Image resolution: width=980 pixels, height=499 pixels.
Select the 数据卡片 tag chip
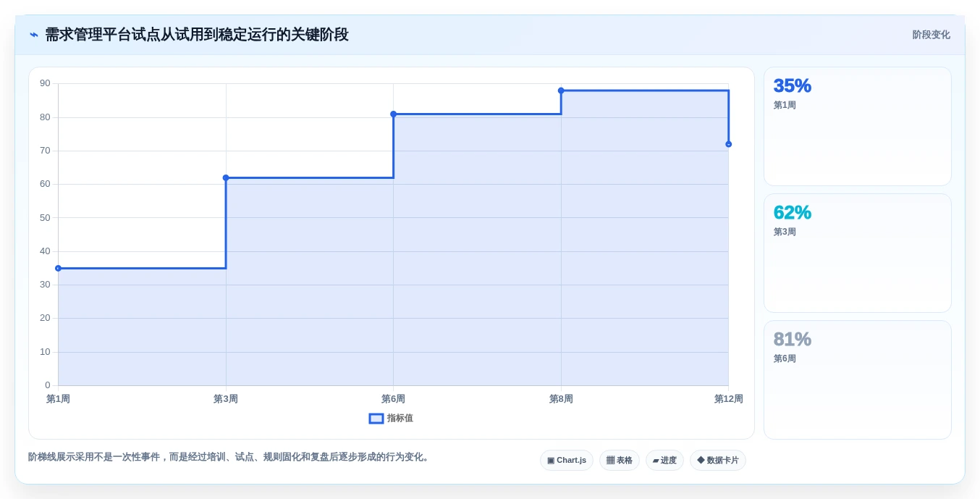point(718,461)
